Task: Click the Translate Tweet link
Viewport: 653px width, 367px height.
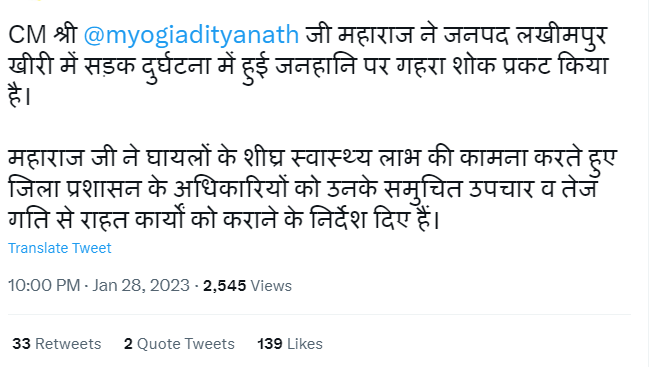Action: [x=60, y=248]
